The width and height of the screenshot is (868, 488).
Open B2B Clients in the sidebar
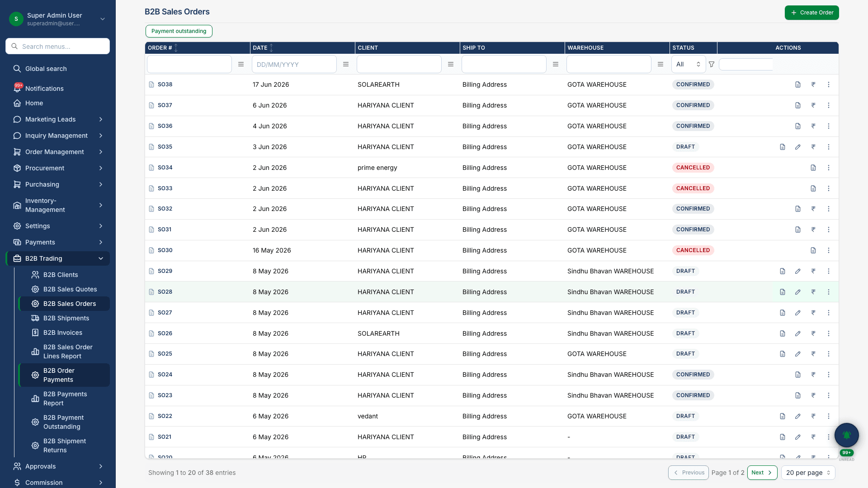click(x=64, y=275)
